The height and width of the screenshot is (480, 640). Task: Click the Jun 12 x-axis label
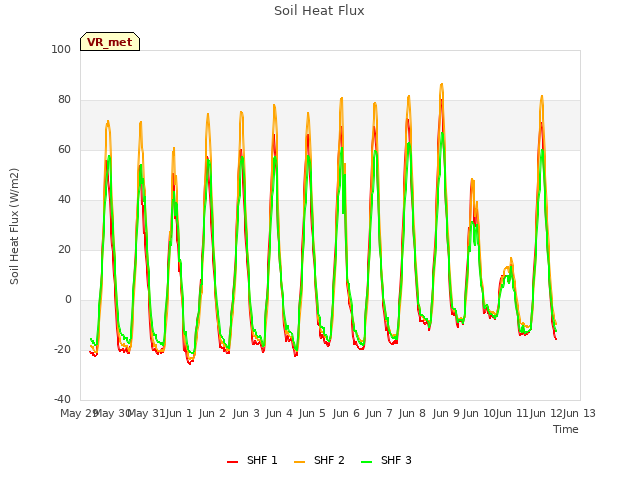[546, 413]
